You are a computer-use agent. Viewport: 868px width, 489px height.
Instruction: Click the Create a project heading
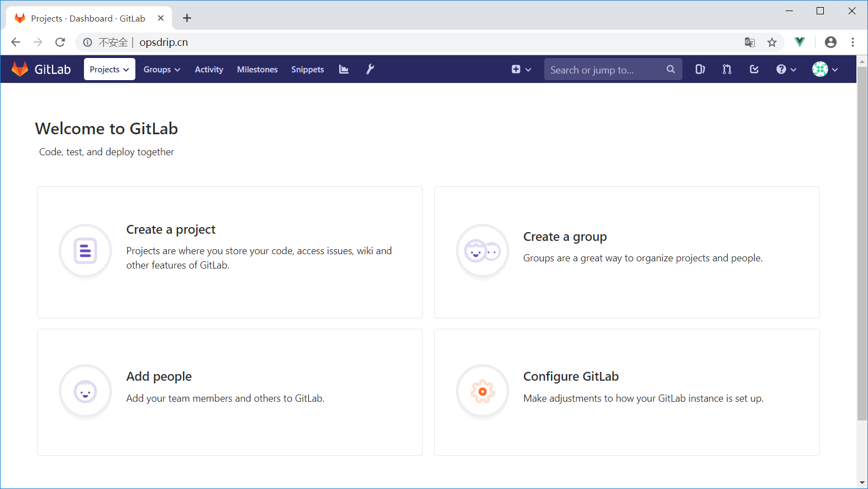click(x=171, y=229)
